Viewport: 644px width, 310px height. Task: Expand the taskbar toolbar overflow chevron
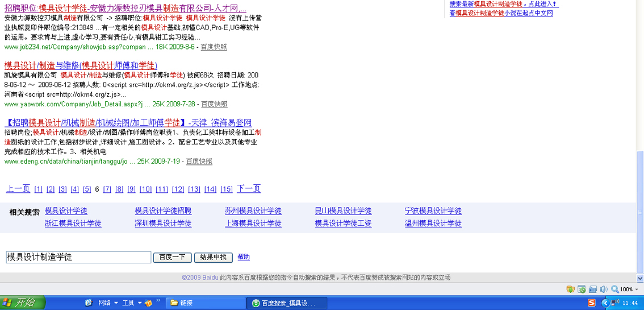coord(158,300)
